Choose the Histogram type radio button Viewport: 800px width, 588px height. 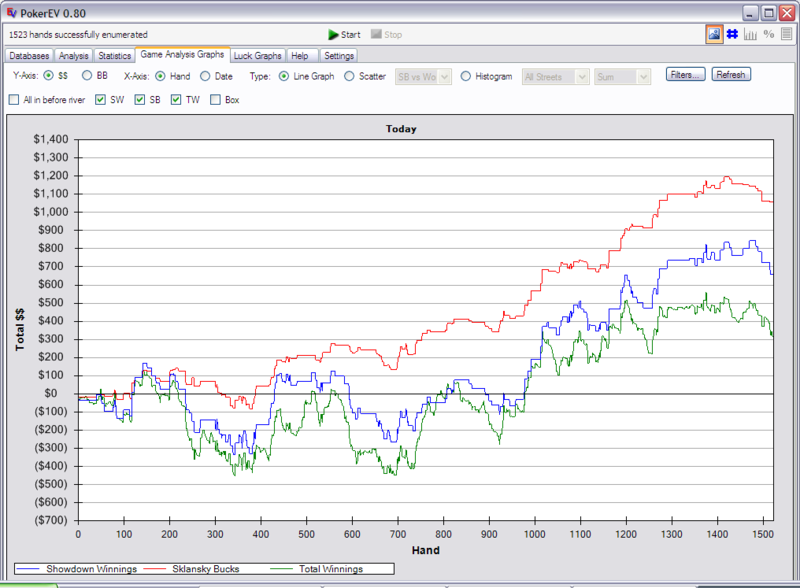[465, 76]
